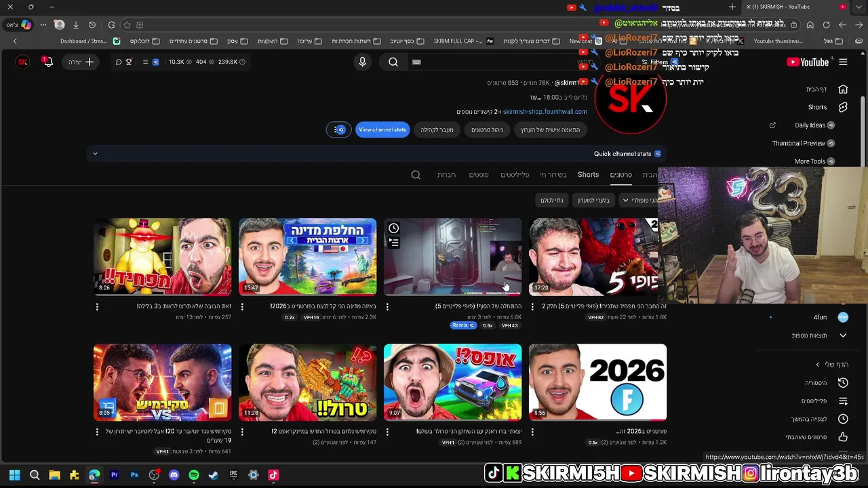
Task: Open the three-dot menu under 2026 video
Action: point(532,431)
